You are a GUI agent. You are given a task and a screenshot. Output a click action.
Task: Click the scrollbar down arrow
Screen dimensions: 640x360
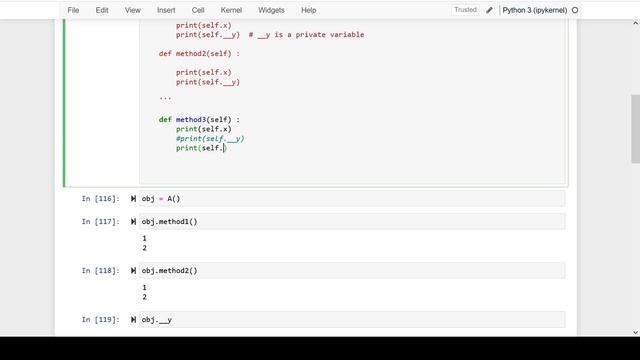[x=635, y=332]
